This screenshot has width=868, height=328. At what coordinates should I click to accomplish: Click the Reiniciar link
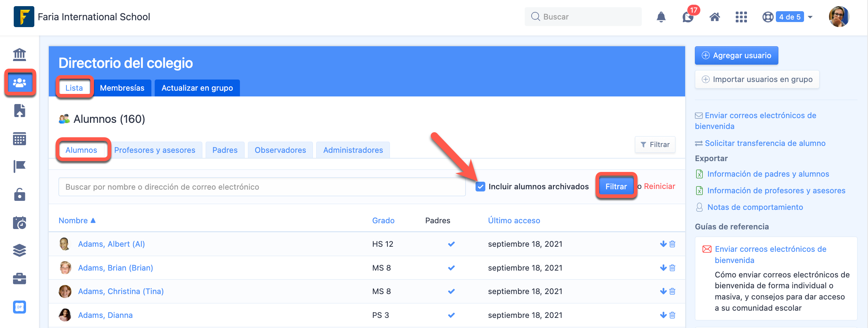tap(659, 186)
